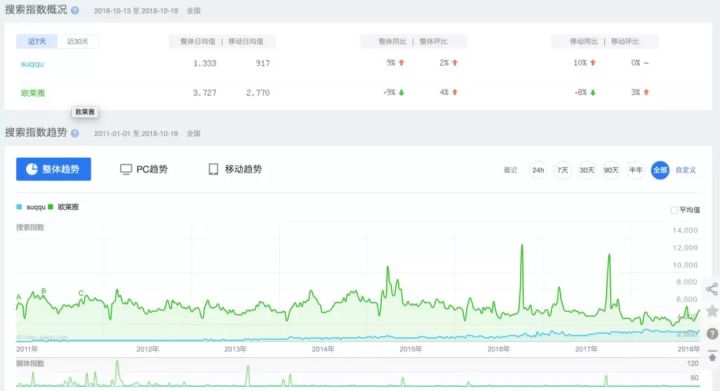Click the star favorite icon
Viewport: 720px width, 391px height.
tap(712, 311)
